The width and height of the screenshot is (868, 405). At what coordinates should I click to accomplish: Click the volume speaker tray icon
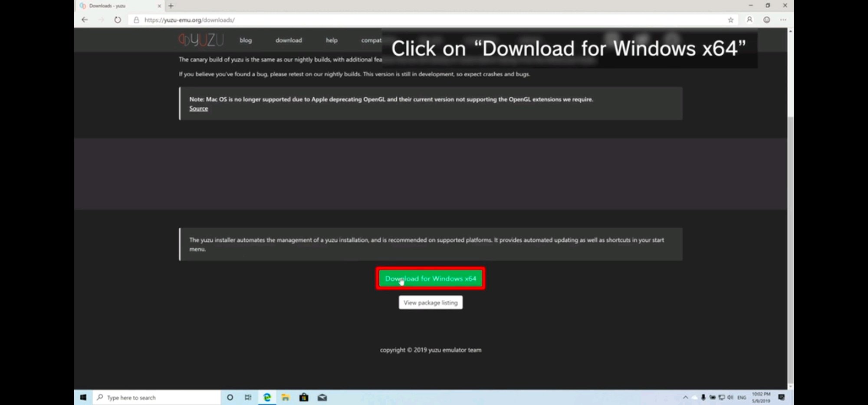point(730,398)
